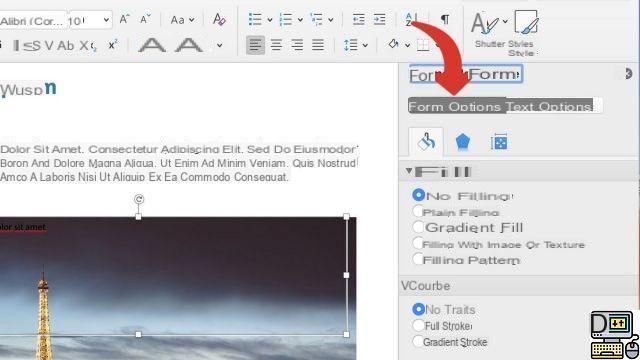This screenshot has width=640, height=360.
Task: Apply a bulleted list
Action: click(x=255, y=19)
